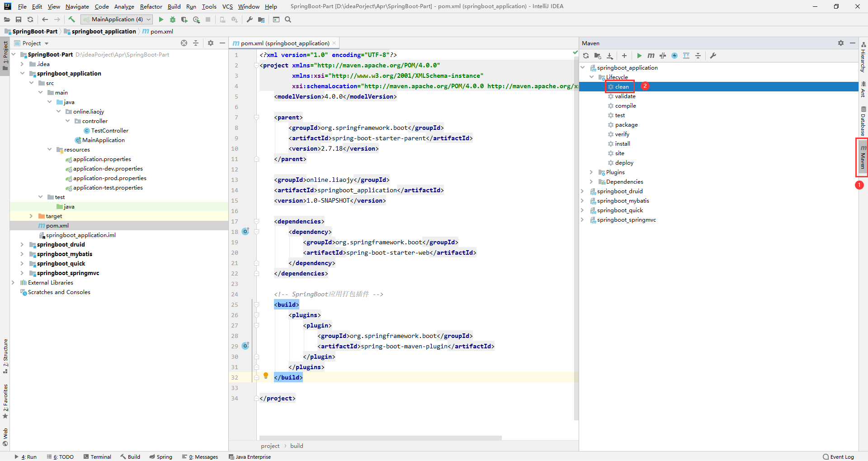Screen dimensions: 868x461
Task: Open the Event Log
Action: point(839,456)
